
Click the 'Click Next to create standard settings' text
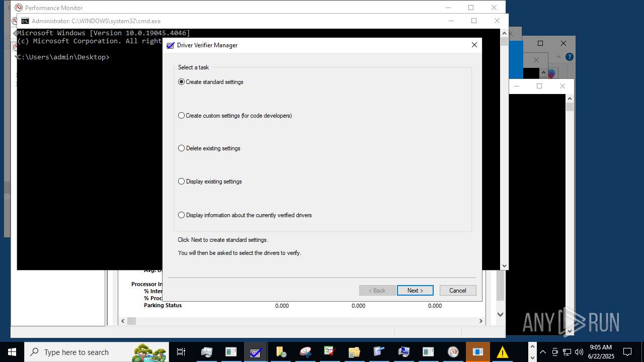[223, 240]
